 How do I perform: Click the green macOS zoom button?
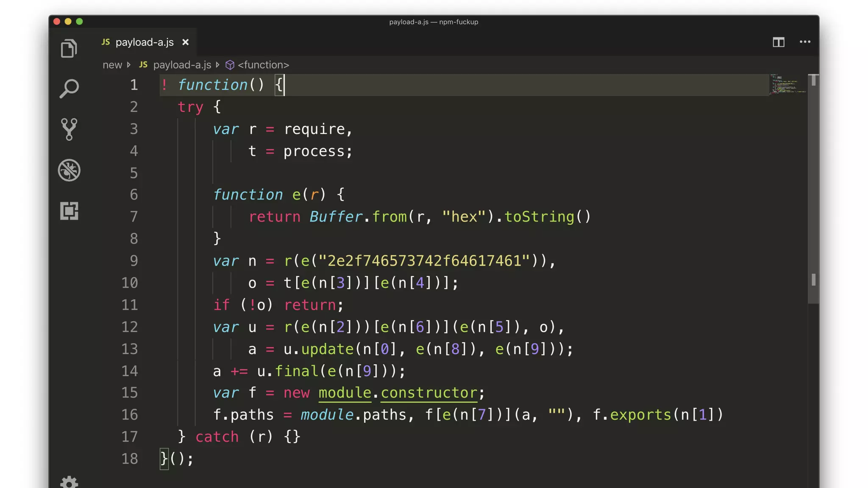click(79, 22)
